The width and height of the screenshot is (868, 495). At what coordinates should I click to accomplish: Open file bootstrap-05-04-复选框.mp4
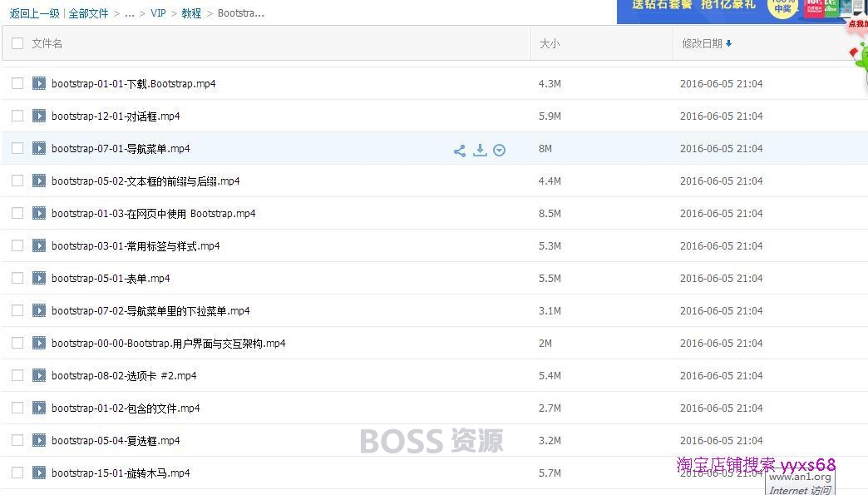pos(116,441)
